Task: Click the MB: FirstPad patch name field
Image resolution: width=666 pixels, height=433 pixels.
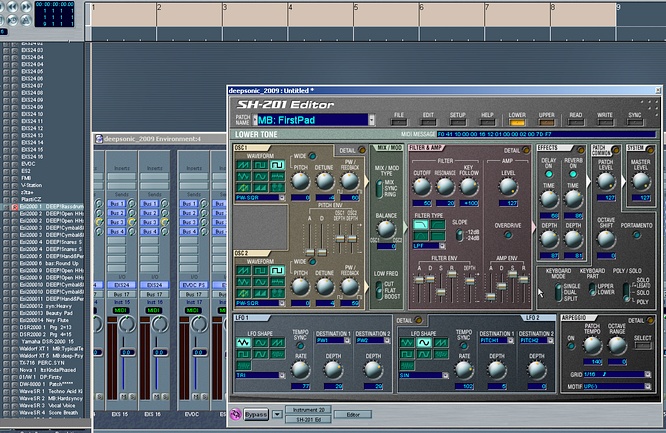Action: 313,120
